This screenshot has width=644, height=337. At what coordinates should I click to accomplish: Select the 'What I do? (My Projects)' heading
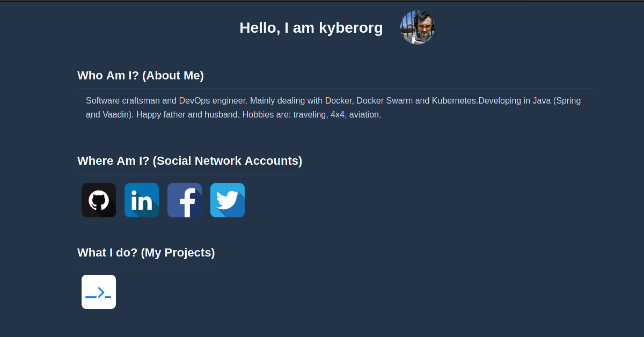[x=146, y=252]
